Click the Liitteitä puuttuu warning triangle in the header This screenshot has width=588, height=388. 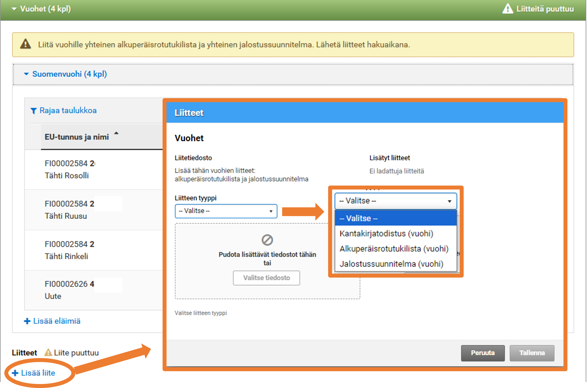[x=508, y=9]
